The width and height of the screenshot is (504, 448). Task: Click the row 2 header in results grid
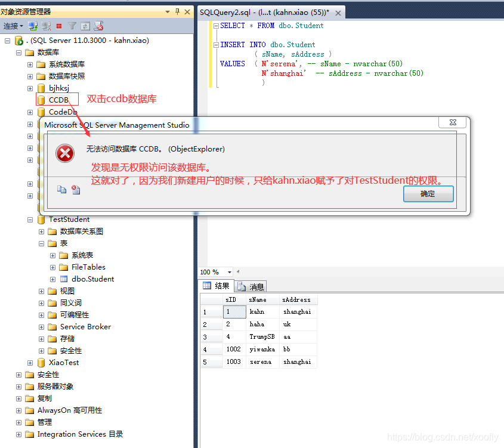pyautogui.click(x=212, y=325)
